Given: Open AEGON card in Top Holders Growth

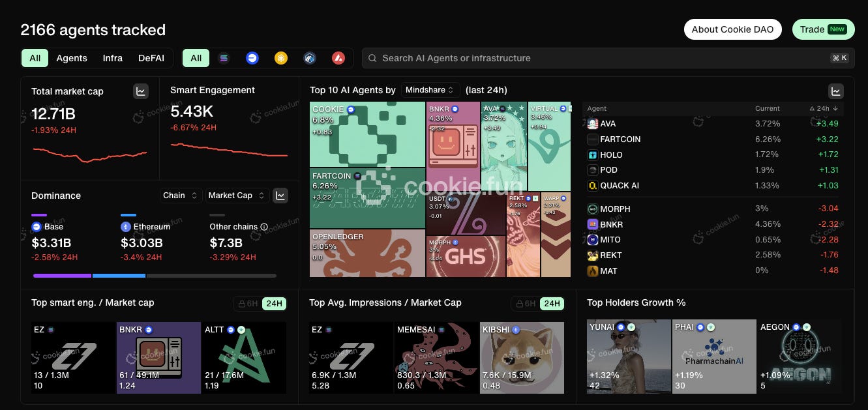Looking at the screenshot, I should point(800,357).
